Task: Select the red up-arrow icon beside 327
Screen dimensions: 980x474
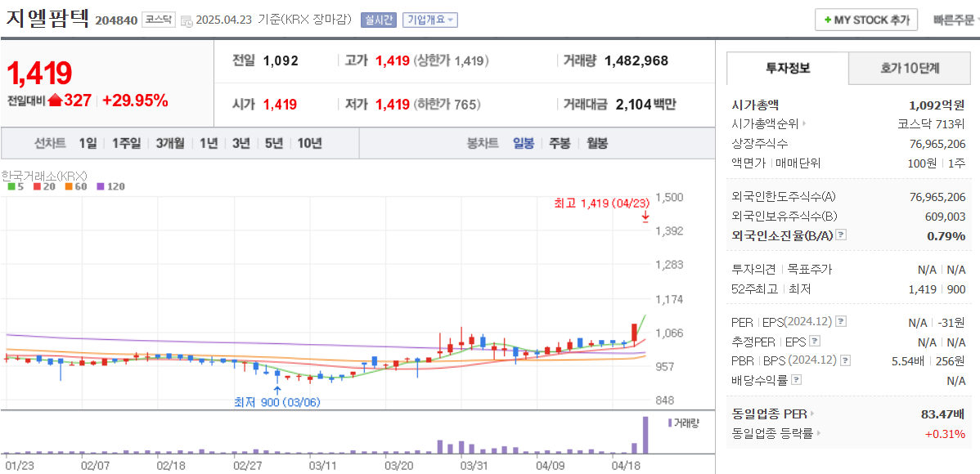Action: coord(55,101)
